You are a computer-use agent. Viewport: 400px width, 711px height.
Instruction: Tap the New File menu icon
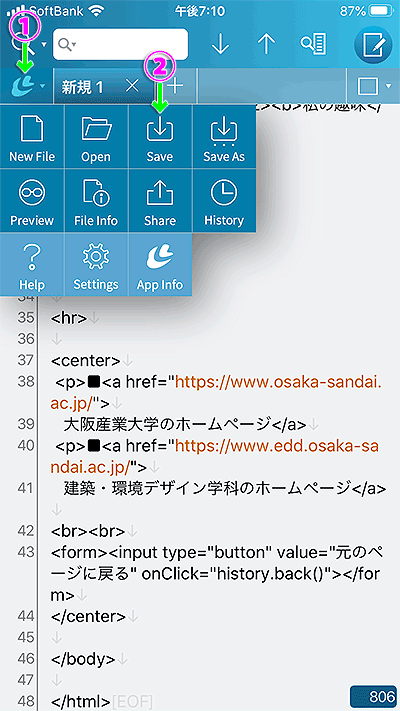tap(32, 136)
